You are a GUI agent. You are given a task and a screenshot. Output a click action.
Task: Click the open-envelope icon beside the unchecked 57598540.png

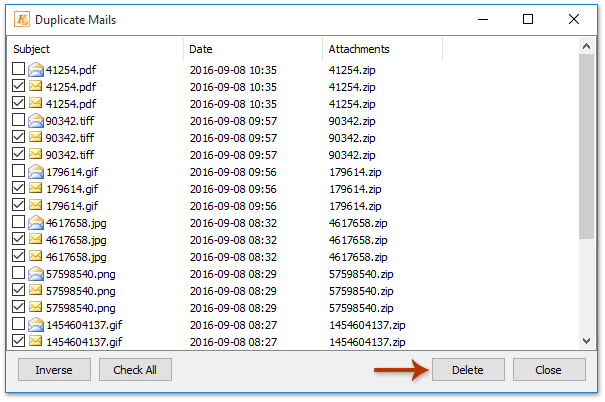point(36,274)
